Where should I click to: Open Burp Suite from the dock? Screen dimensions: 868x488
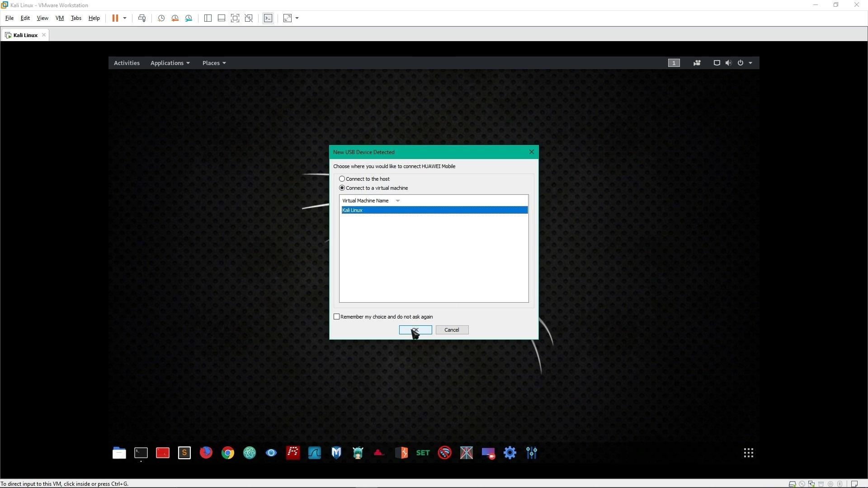coord(401,453)
